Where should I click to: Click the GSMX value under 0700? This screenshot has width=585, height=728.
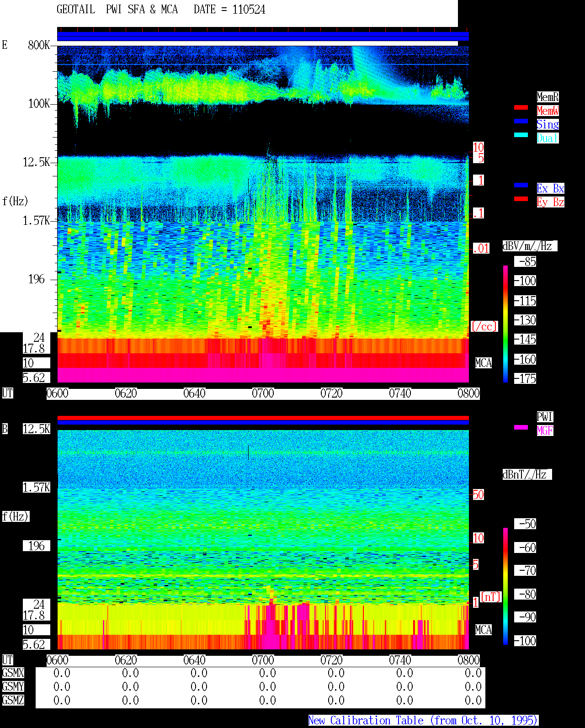click(x=267, y=673)
